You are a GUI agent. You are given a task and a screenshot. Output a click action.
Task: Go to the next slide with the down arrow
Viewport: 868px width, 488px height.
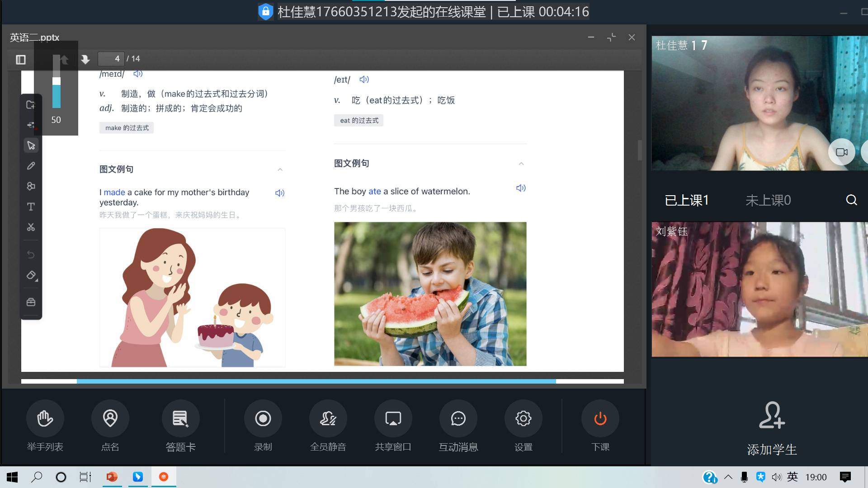click(85, 59)
